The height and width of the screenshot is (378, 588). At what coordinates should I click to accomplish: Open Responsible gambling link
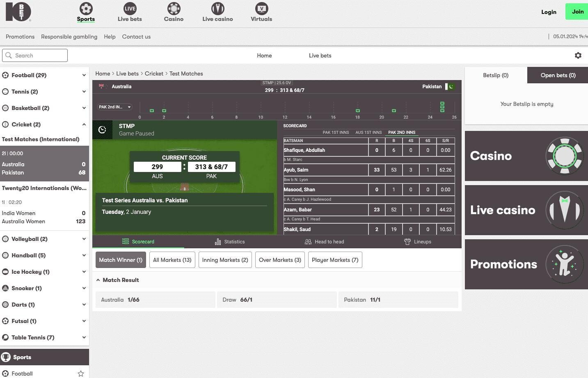click(x=69, y=37)
